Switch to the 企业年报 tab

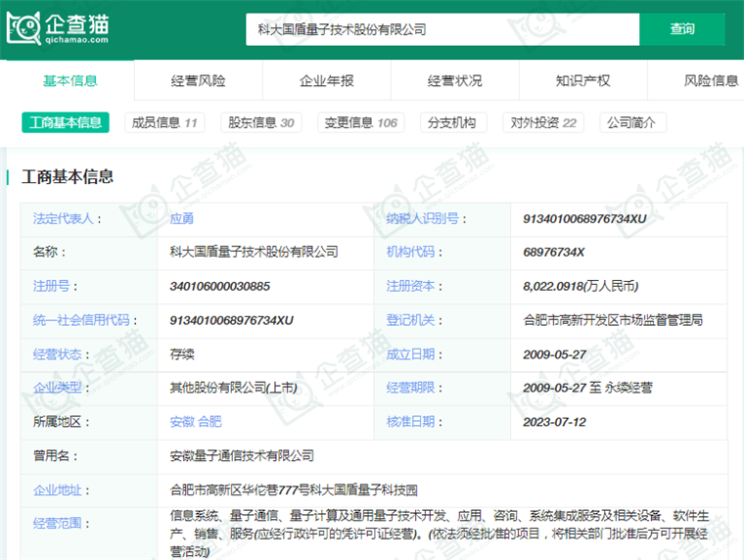click(326, 80)
